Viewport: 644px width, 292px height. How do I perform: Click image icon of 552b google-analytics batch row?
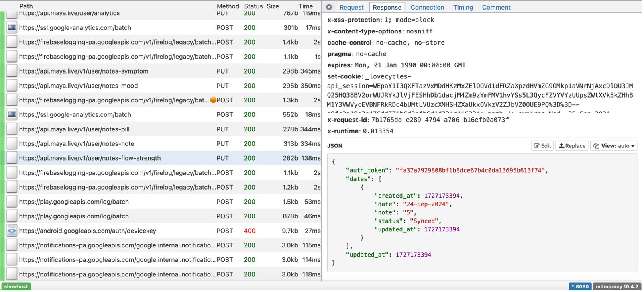point(12,114)
